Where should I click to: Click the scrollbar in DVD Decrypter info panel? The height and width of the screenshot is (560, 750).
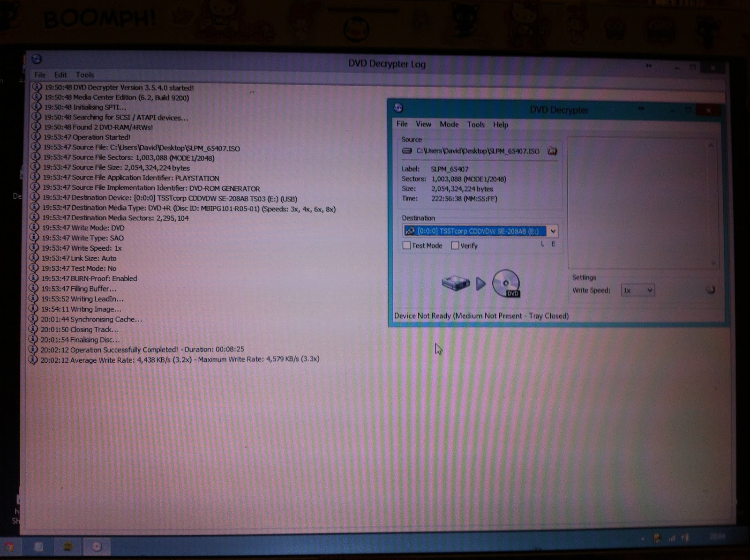[712, 203]
